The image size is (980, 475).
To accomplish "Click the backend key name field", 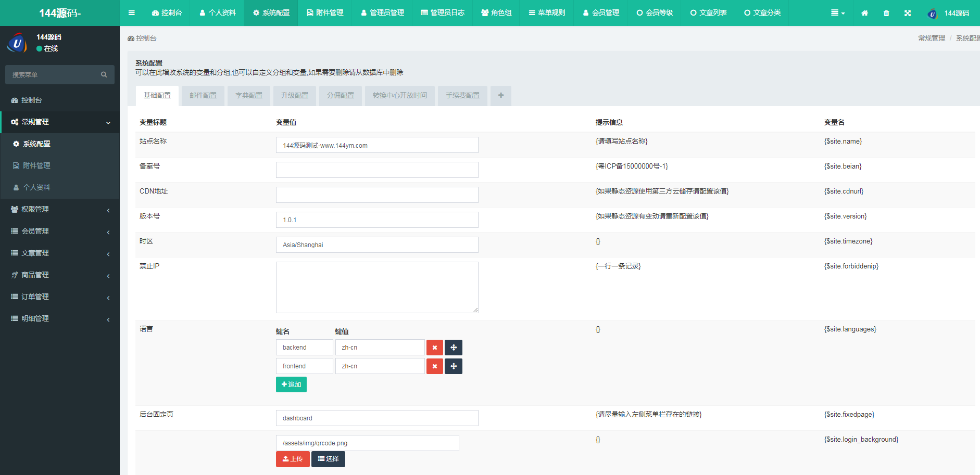I will tap(305, 348).
